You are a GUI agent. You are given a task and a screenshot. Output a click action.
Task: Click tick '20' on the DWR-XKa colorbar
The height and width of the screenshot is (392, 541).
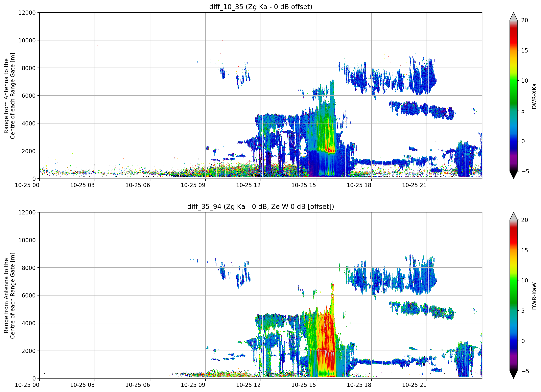pyautogui.click(x=525, y=20)
